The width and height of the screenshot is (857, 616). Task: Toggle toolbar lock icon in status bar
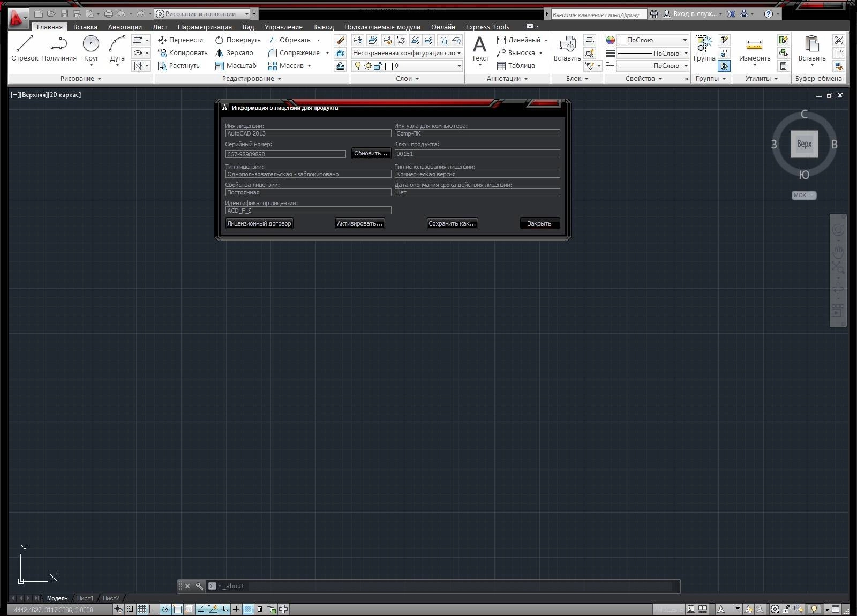pos(787,609)
